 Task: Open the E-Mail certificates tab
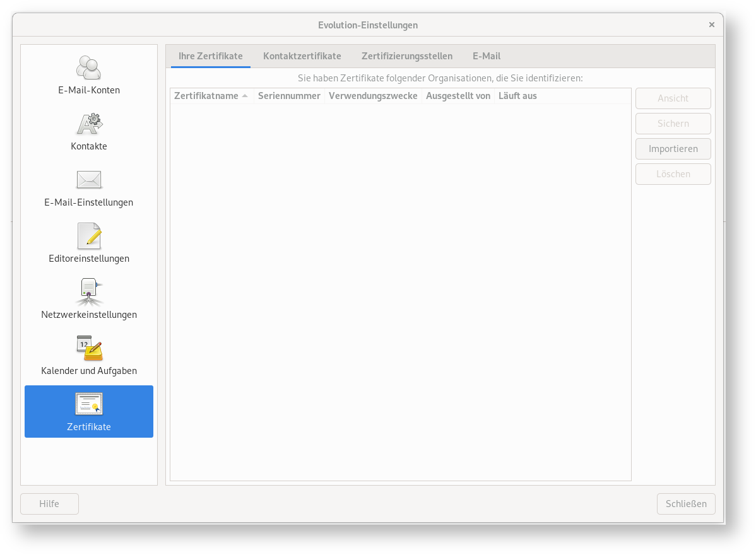pos(486,56)
